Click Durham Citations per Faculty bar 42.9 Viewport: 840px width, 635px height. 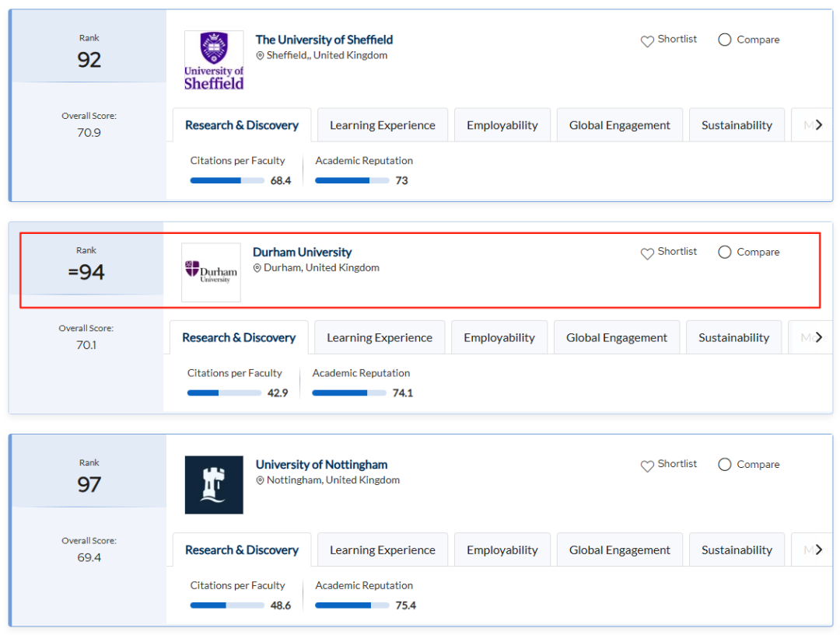point(224,393)
